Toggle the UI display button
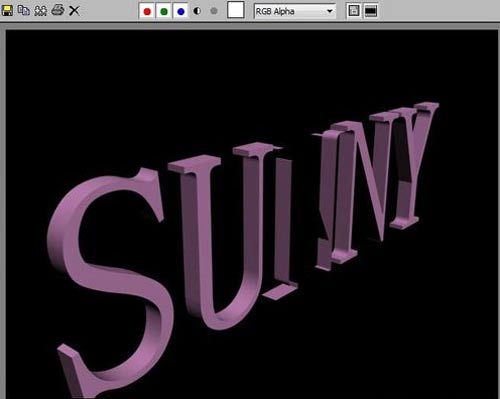Viewport: 500px width, 399px height. (371, 11)
